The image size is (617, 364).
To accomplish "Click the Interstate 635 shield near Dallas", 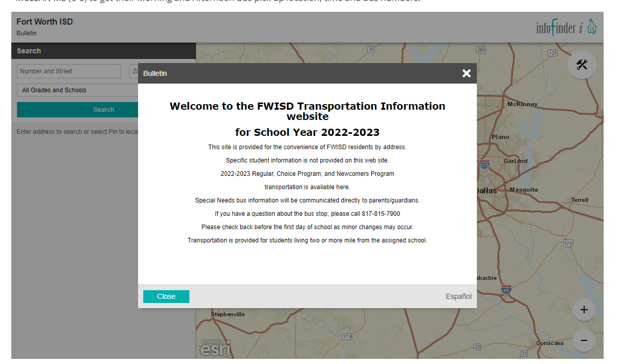I will coord(484,165).
